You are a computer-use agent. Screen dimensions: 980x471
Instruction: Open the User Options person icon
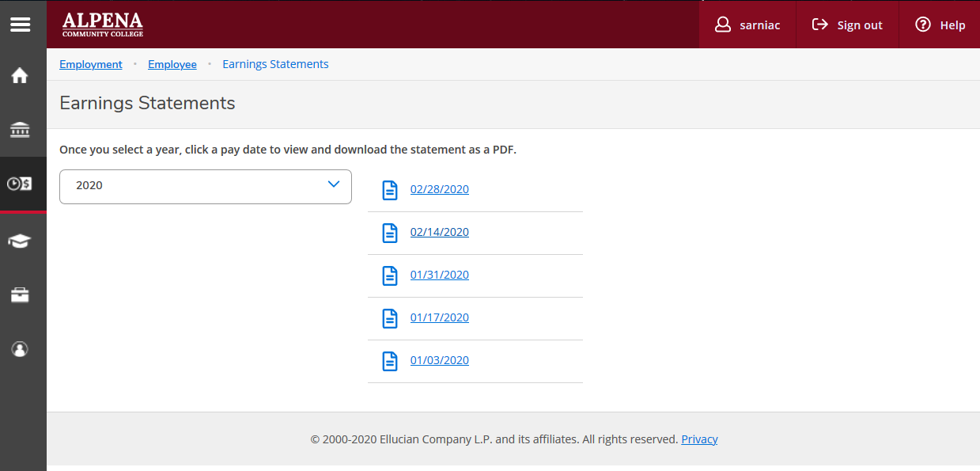(20, 349)
